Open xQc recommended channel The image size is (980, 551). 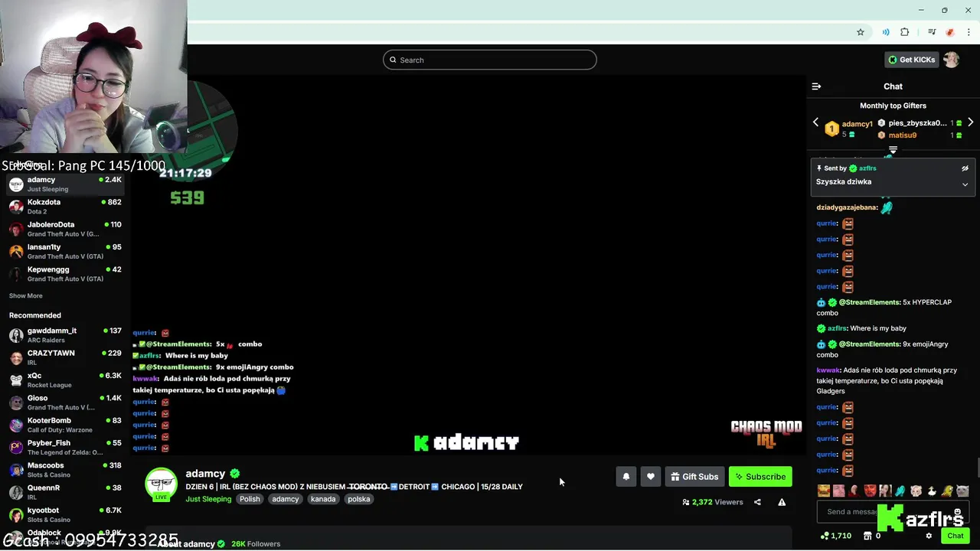pos(65,380)
